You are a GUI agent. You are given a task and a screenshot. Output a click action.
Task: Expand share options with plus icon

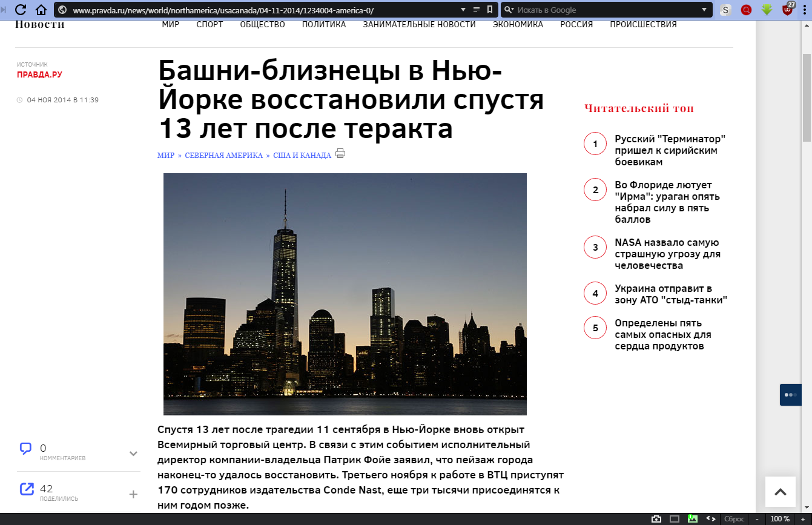click(134, 494)
